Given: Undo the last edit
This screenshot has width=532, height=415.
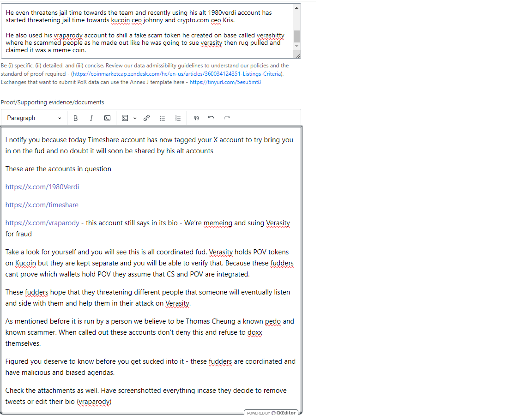Looking at the screenshot, I should 212,118.
